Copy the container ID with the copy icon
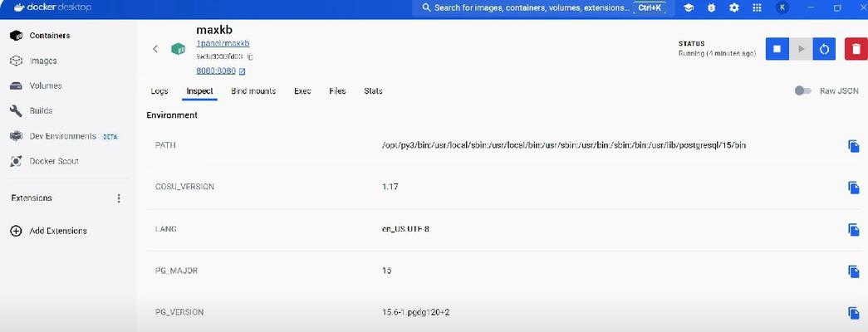The width and height of the screenshot is (868, 332). (x=250, y=56)
